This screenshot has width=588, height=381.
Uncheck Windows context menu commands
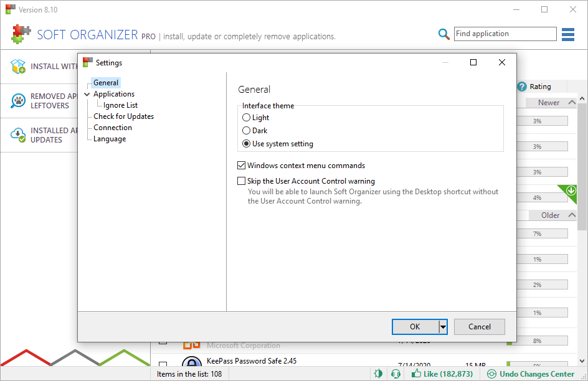242,165
